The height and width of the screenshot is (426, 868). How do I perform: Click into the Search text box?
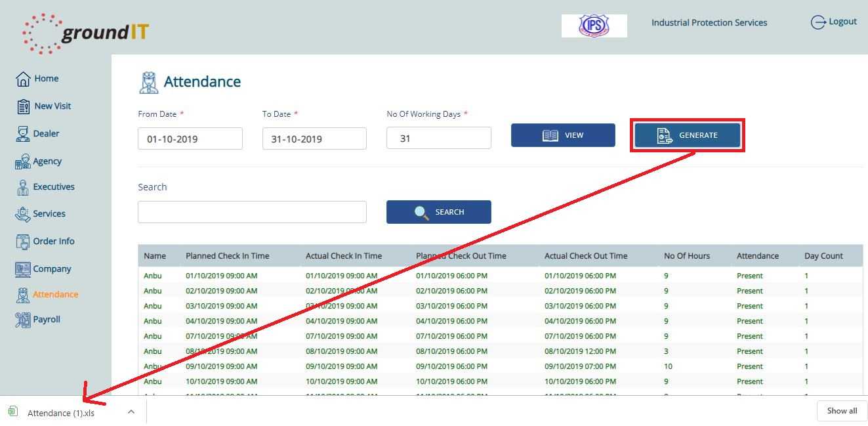click(252, 212)
